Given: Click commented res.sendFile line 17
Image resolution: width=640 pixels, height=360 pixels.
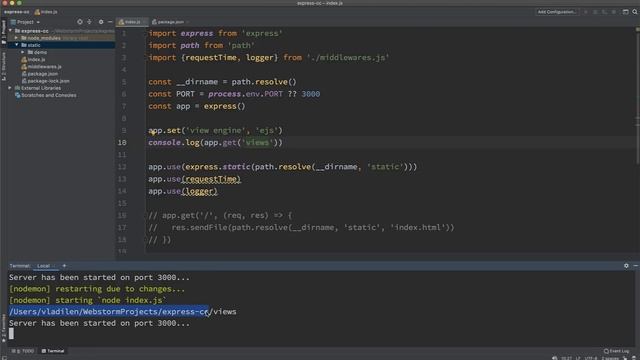Looking at the screenshot, I should point(301,227).
